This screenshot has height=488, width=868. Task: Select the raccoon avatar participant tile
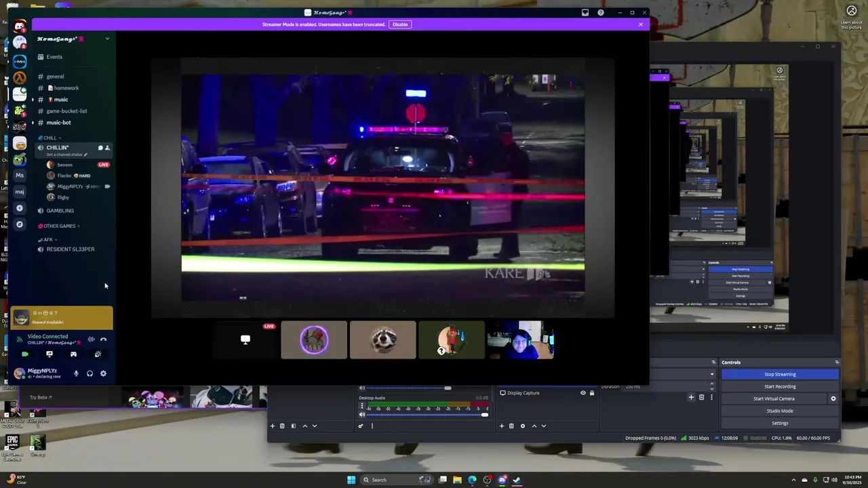click(x=383, y=340)
